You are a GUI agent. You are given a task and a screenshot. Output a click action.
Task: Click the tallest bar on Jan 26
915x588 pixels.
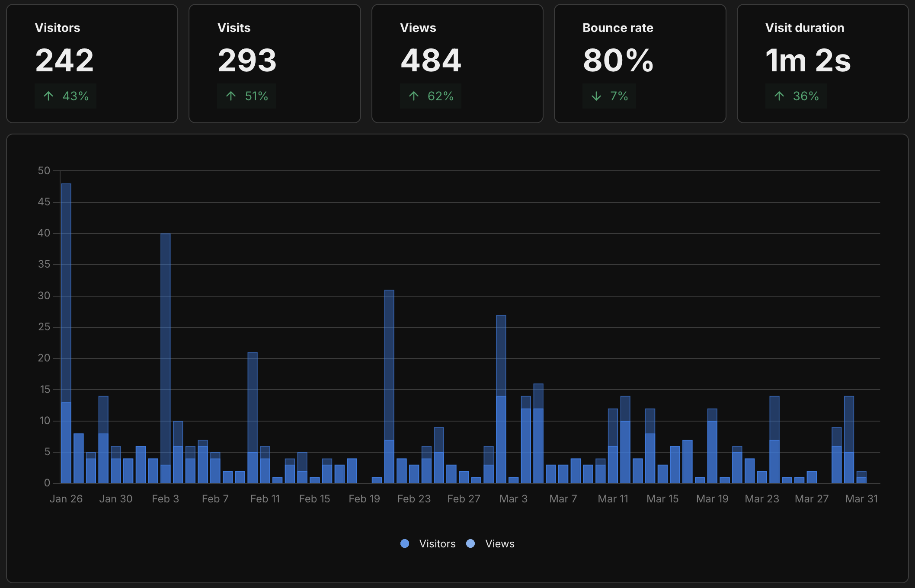(x=66, y=303)
